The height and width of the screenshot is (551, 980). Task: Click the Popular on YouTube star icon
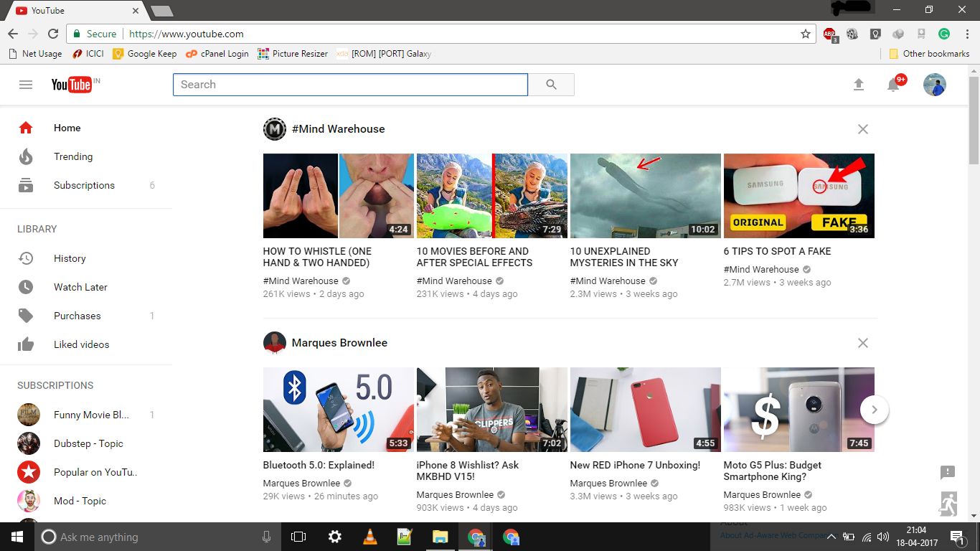pos(29,472)
